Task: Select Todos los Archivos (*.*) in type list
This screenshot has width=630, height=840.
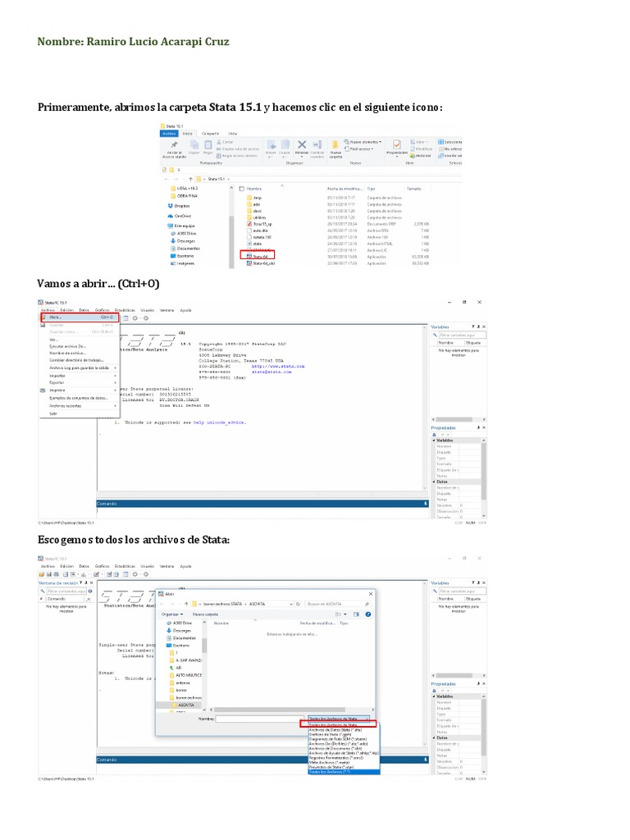Action: (x=344, y=772)
